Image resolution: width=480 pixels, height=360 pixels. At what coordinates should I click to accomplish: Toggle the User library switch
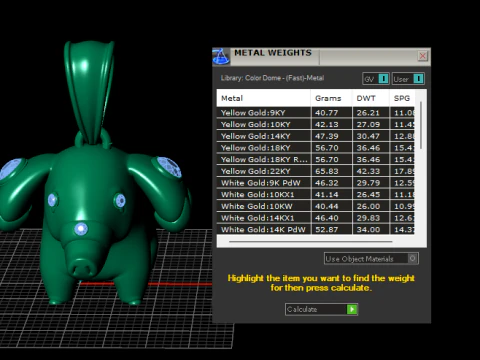[x=418, y=79]
